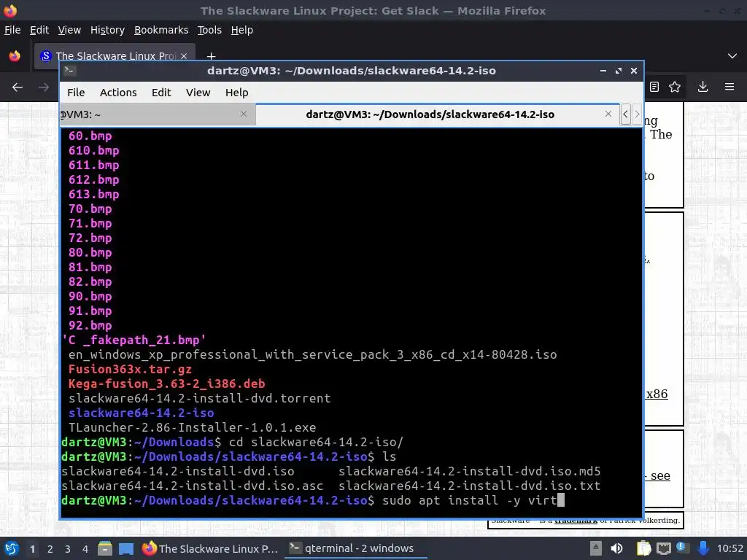
Task: Click the 'C _fakepath_21.bmp' entry
Action: (x=134, y=340)
